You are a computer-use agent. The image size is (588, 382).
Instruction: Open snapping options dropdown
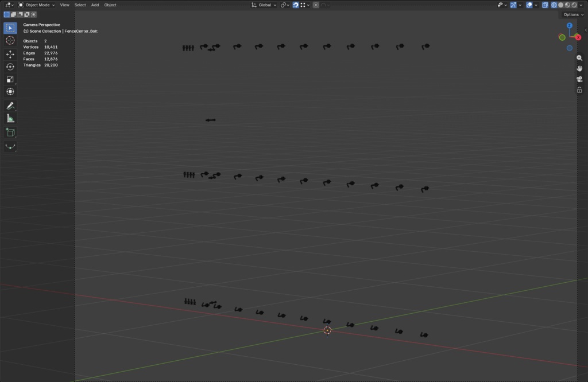[x=305, y=5]
